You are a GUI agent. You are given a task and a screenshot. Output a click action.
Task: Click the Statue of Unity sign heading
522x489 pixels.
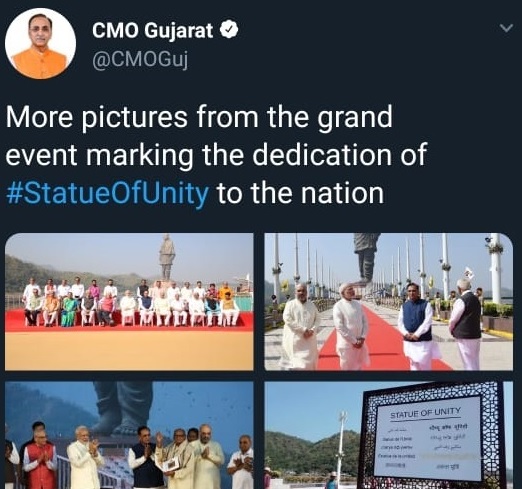click(425, 413)
